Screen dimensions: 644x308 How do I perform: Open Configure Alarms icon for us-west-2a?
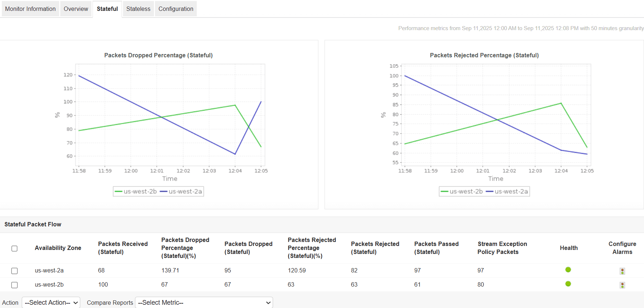pyautogui.click(x=622, y=271)
